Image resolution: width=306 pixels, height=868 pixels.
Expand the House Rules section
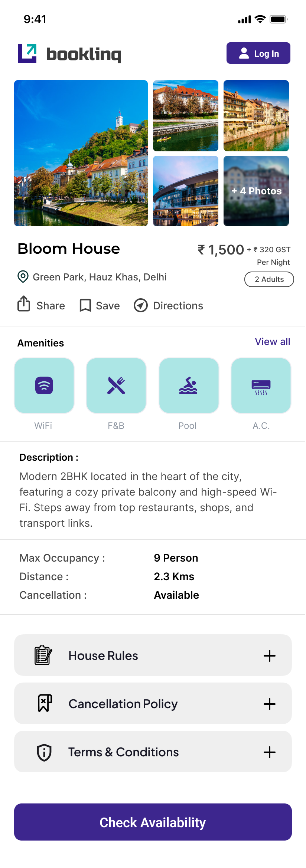[x=269, y=655]
